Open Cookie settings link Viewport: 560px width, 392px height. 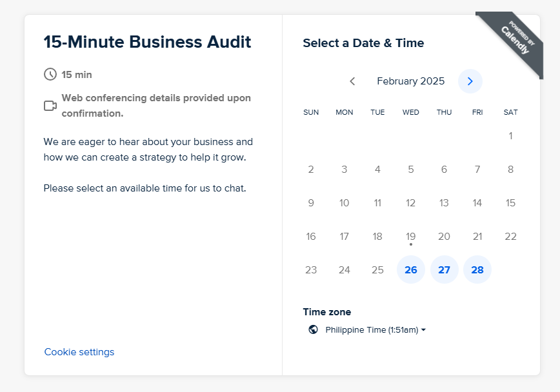[79, 352]
